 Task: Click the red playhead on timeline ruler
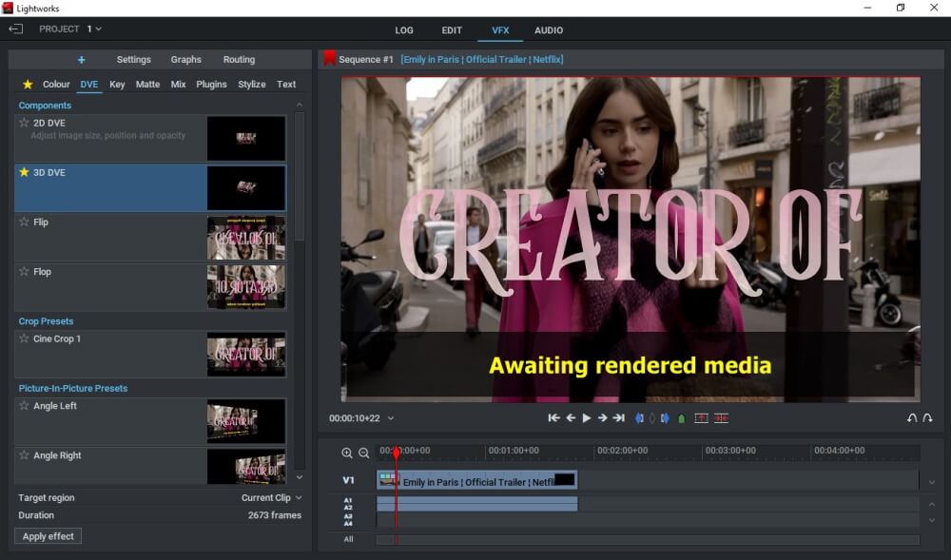[x=397, y=453]
